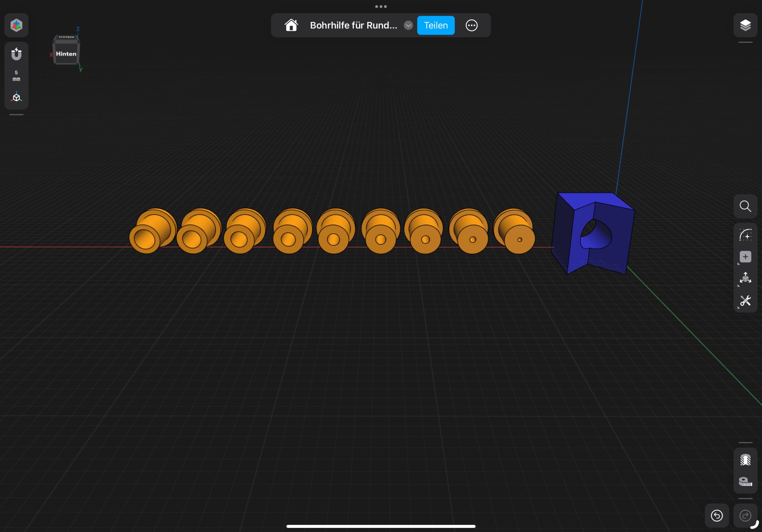Open the Items layers panel

pos(745,25)
